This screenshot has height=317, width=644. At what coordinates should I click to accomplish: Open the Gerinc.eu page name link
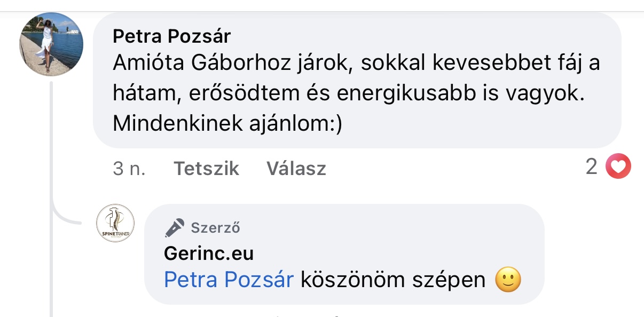pyautogui.click(x=209, y=254)
